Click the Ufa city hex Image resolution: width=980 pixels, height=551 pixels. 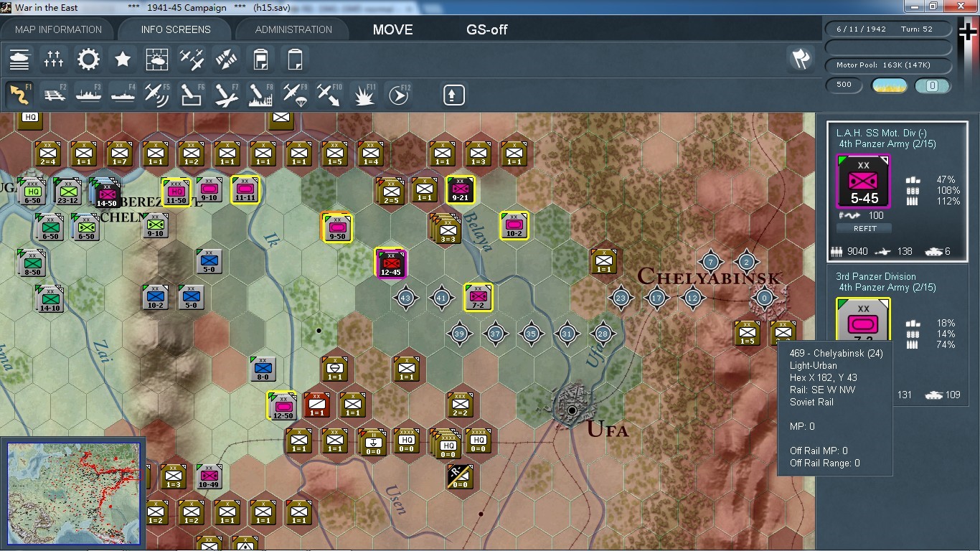click(x=572, y=410)
